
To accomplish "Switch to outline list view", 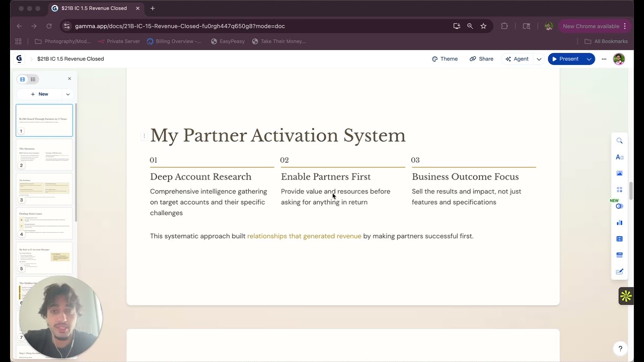I will pyautogui.click(x=33, y=79).
